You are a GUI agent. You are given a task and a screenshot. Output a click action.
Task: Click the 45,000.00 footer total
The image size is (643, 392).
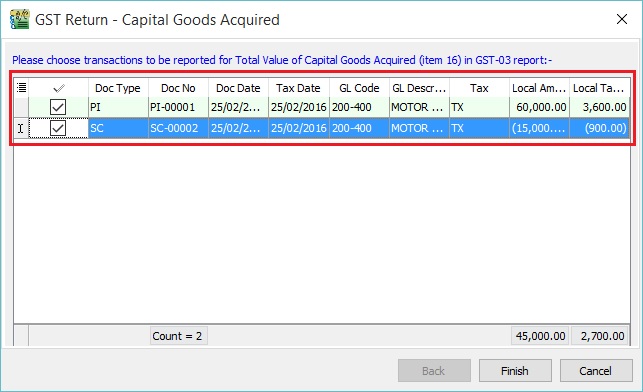[540, 336]
